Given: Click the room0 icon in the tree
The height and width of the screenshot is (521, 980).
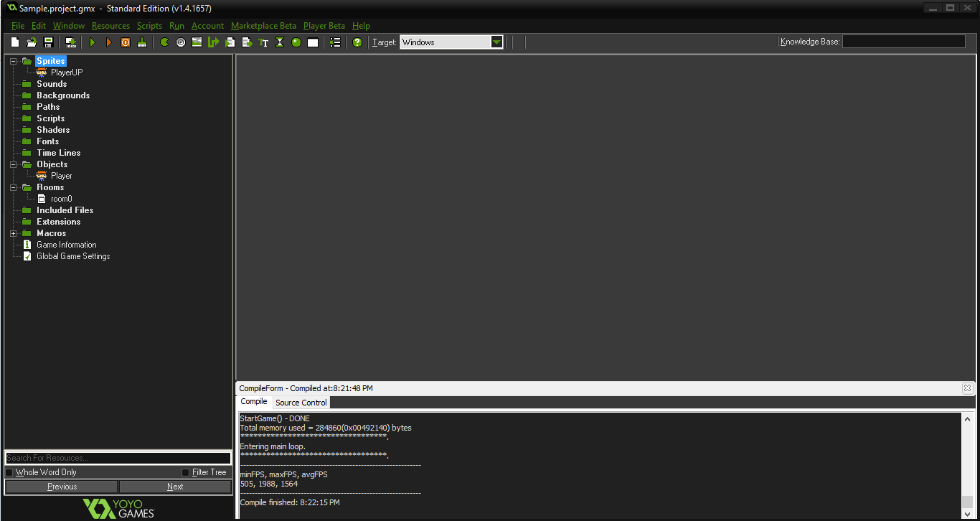Looking at the screenshot, I should coord(42,199).
